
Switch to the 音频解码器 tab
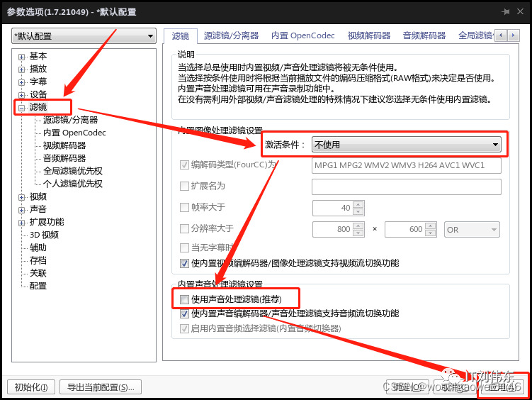(424, 35)
